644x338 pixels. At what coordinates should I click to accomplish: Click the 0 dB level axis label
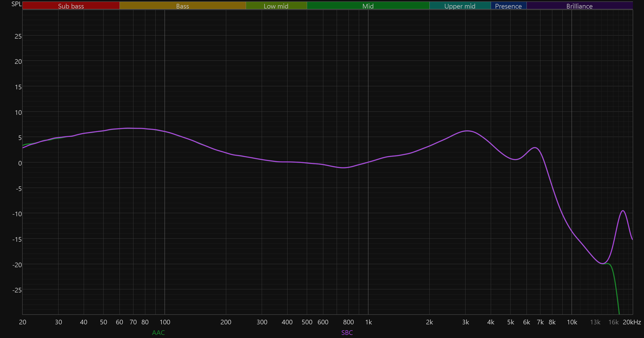(x=20, y=163)
